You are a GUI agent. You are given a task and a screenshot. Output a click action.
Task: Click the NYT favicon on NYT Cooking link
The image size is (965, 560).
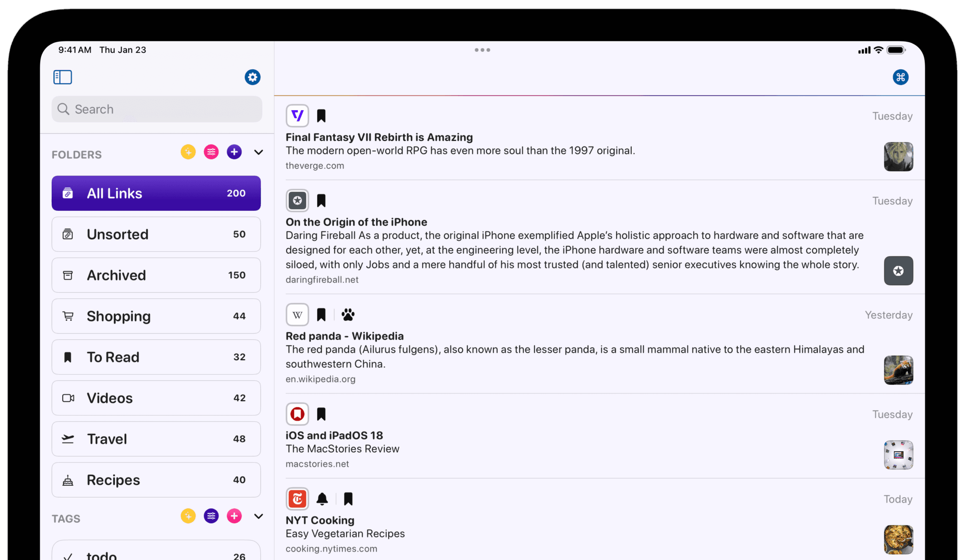coord(297,499)
